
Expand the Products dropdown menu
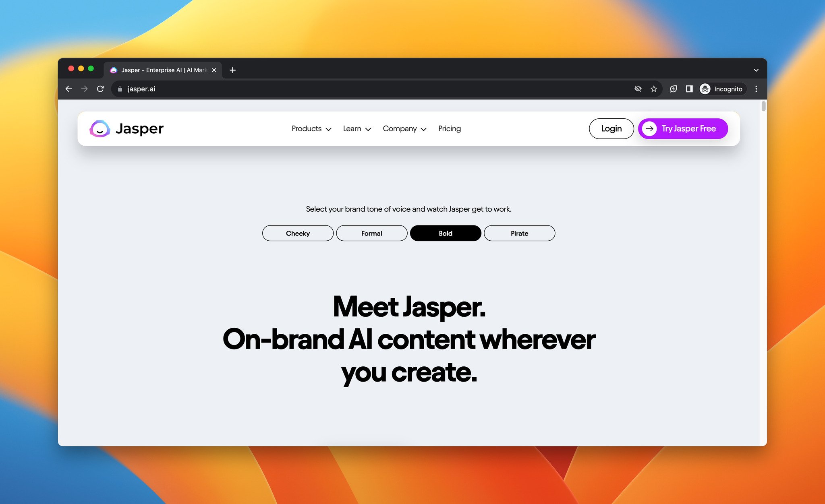[311, 128]
